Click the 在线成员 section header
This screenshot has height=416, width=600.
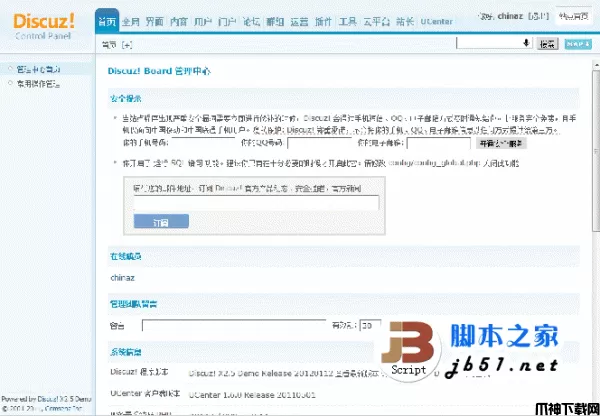(126, 256)
